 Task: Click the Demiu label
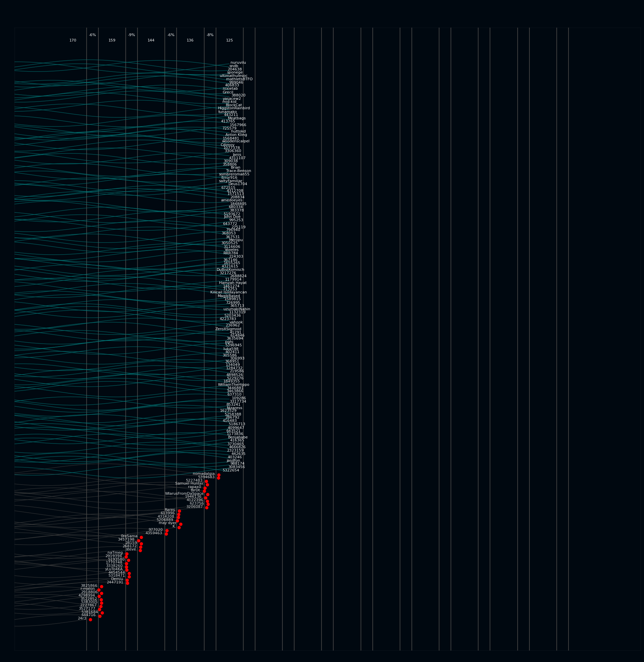tap(117, 579)
